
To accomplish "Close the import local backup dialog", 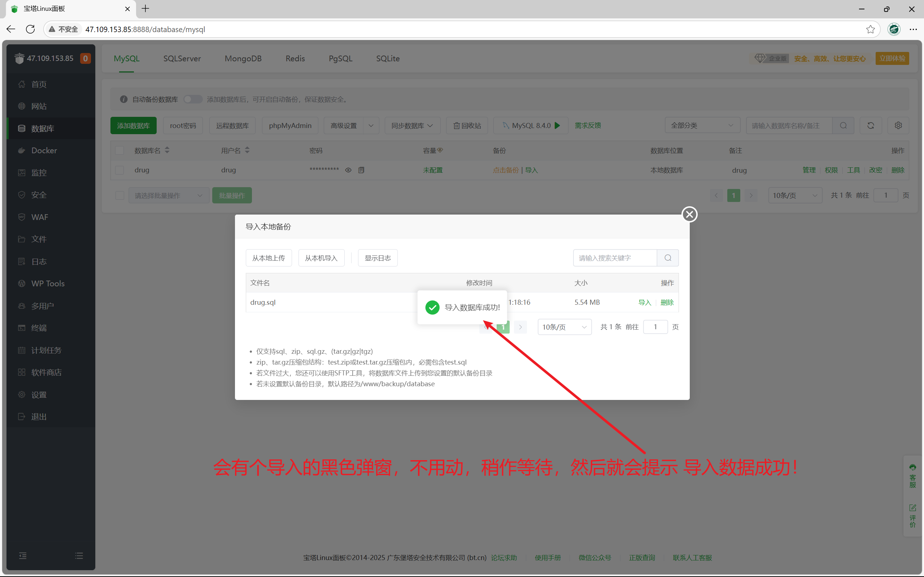I will (x=689, y=215).
